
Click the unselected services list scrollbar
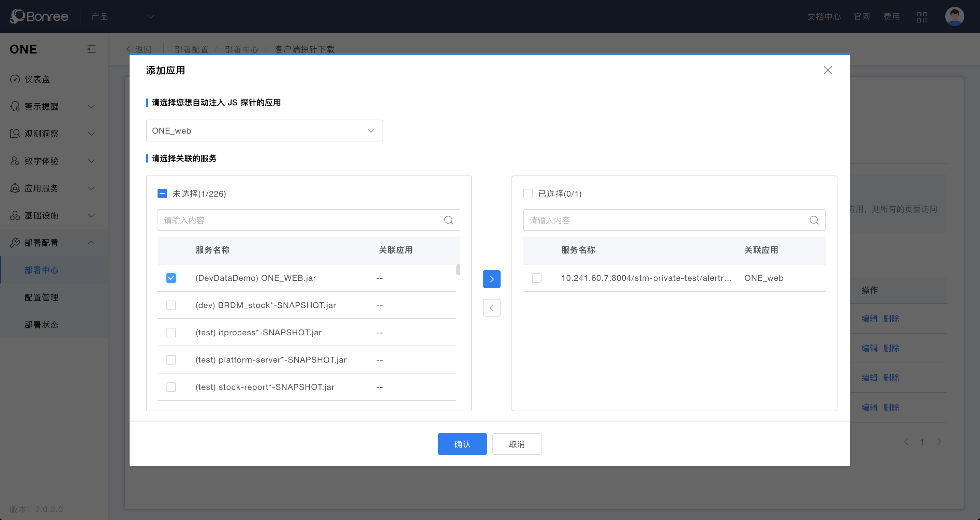tap(458, 270)
